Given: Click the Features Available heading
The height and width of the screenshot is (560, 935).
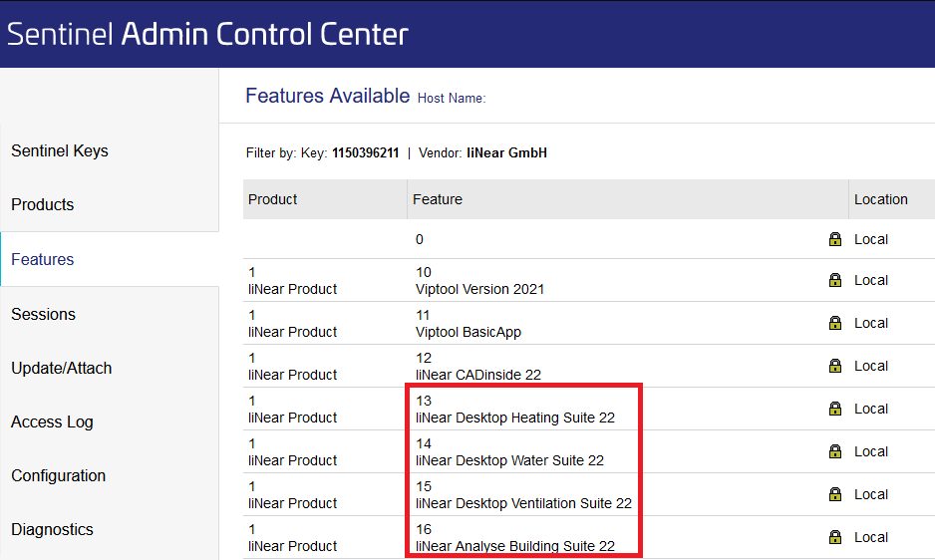Looking at the screenshot, I should pos(327,96).
